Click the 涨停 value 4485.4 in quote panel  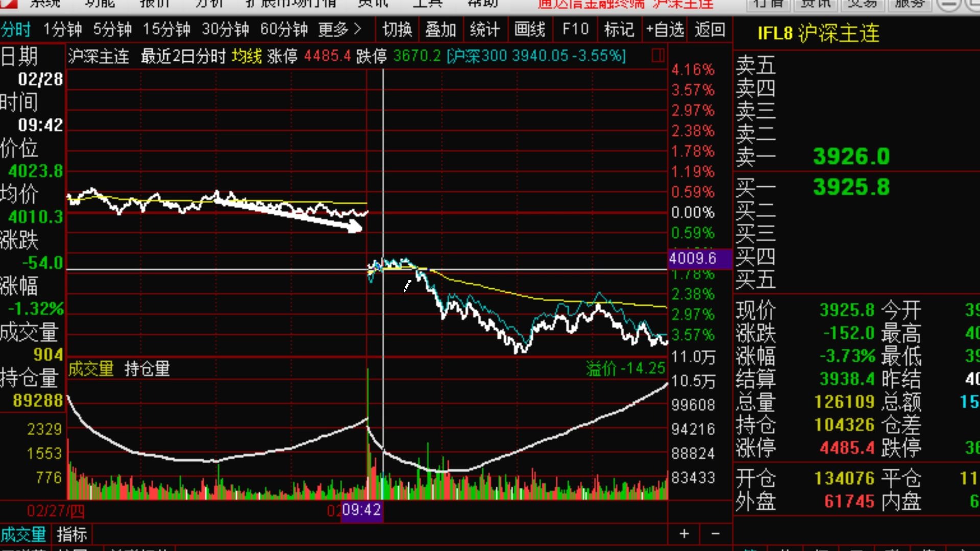point(847,448)
